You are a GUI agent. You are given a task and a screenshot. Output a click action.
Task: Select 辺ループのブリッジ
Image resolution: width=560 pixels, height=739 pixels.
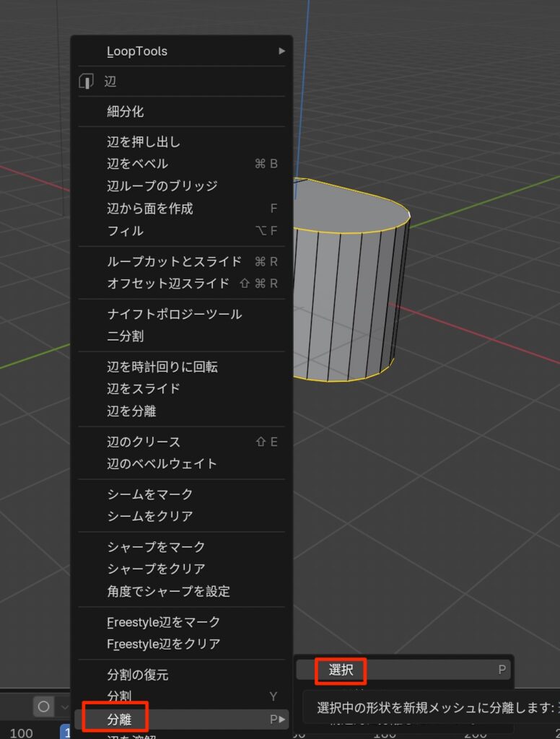[162, 186]
